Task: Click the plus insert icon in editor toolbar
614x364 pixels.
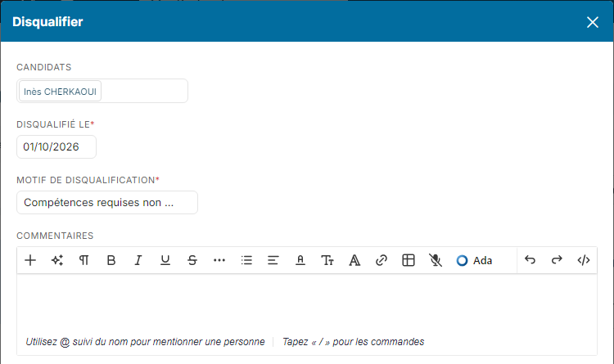Action: coord(30,260)
